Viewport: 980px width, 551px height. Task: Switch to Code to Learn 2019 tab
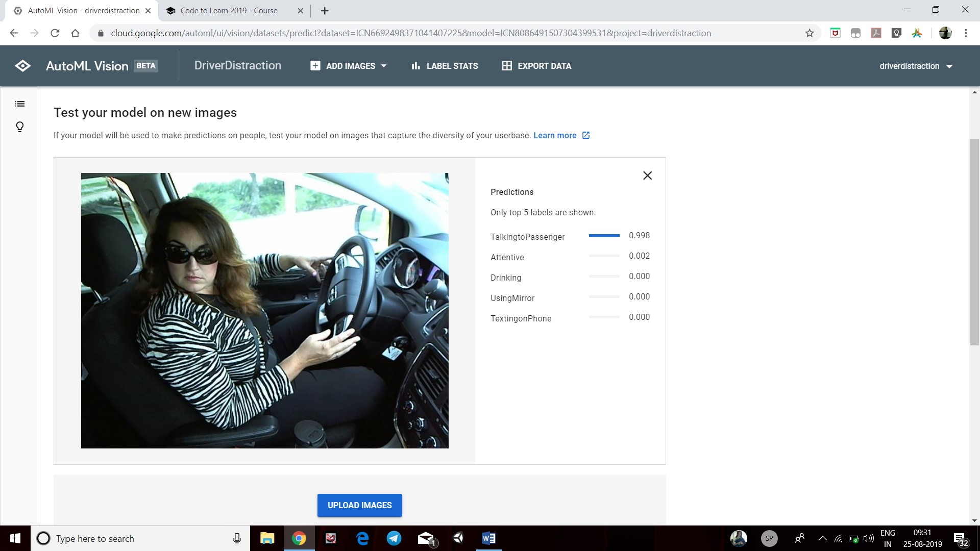229,11
